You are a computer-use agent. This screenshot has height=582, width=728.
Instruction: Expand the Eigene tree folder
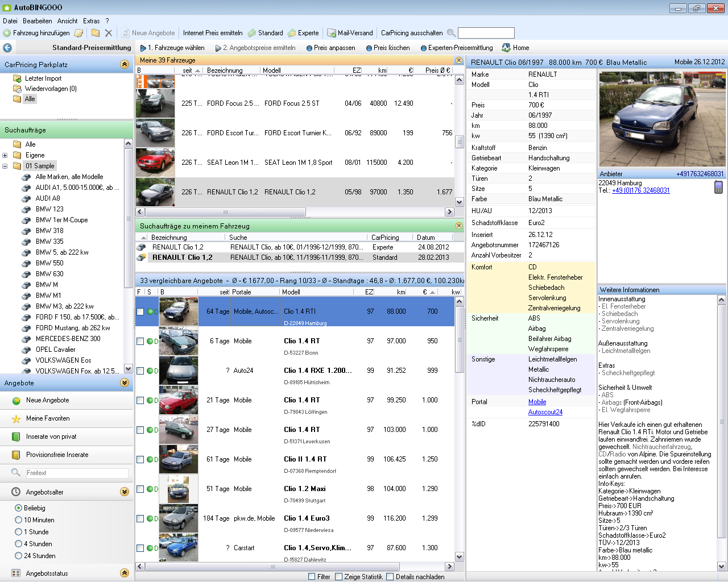(5, 155)
